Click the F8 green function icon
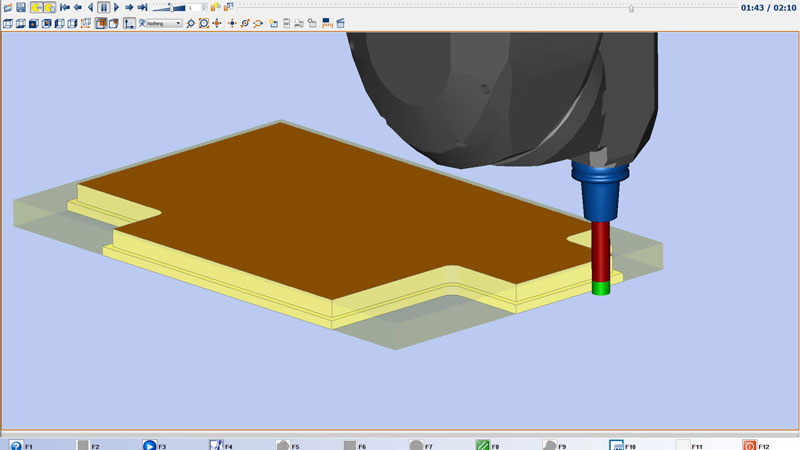The image size is (800, 450). [x=482, y=445]
